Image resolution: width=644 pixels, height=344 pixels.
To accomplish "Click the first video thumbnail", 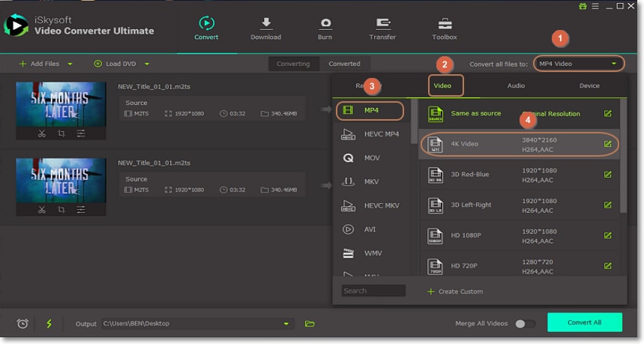I will point(61,104).
